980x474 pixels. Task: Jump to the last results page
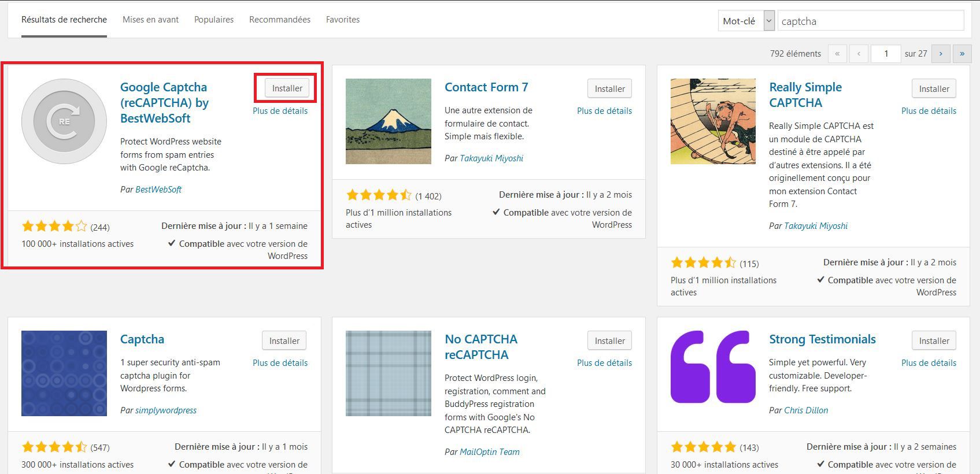pyautogui.click(x=962, y=54)
